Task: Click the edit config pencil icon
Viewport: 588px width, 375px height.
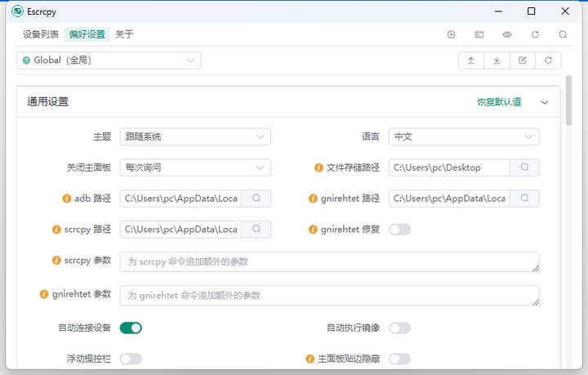Action: coord(523,60)
